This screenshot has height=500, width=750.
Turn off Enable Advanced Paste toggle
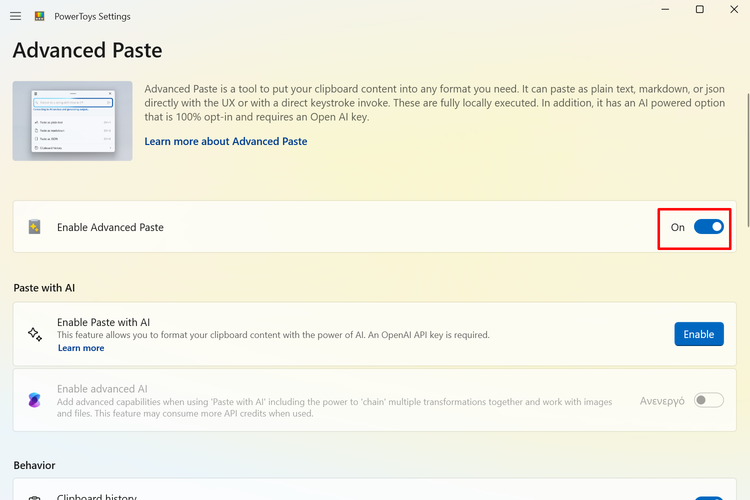[x=708, y=227]
